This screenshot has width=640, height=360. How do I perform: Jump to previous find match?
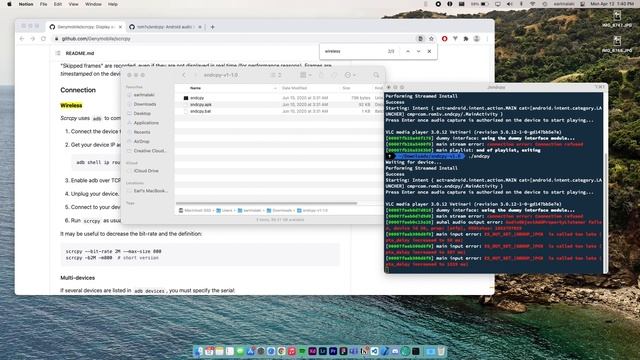(x=408, y=51)
